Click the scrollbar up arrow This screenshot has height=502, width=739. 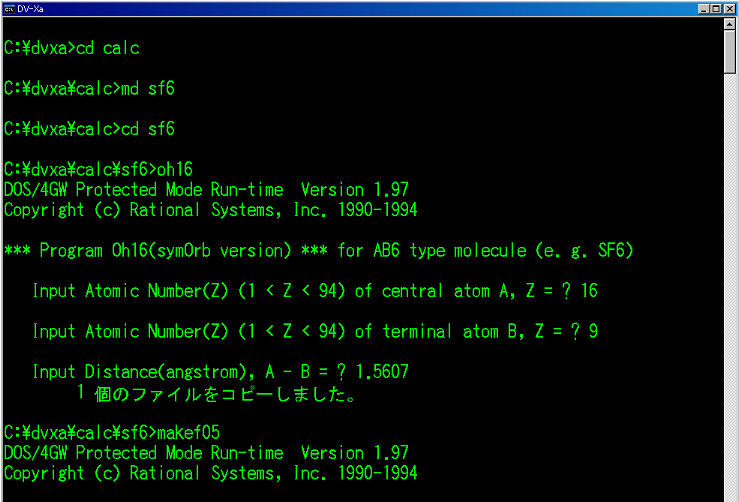point(730,24)
